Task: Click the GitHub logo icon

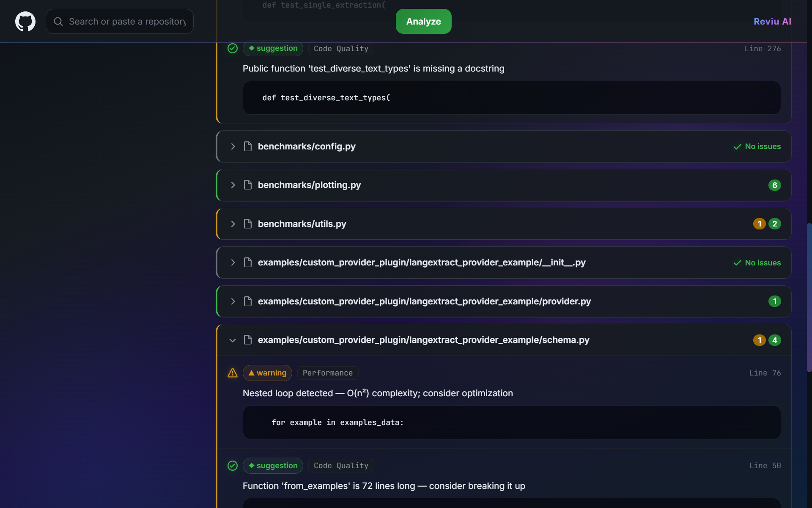Action: (25, 22)
